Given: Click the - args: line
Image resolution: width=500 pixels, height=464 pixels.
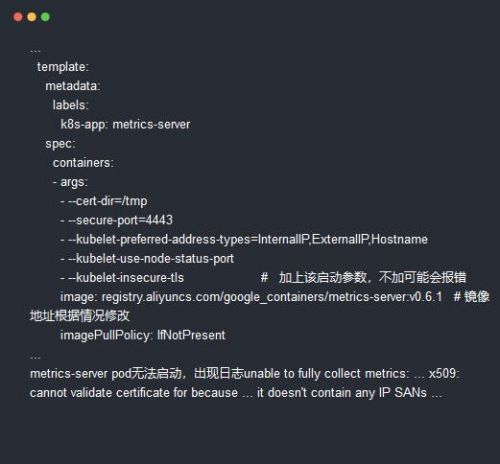Looking at the screenshot, I should [x=70, y=182].
